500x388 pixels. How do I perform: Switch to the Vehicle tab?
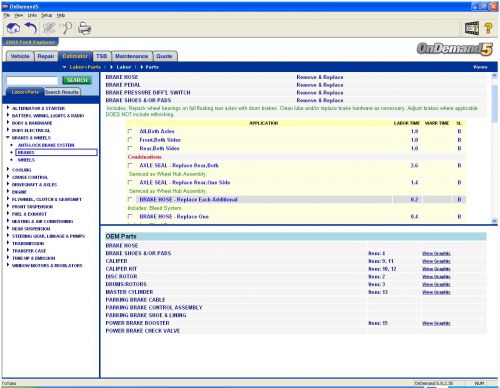(x=20, y=56)
